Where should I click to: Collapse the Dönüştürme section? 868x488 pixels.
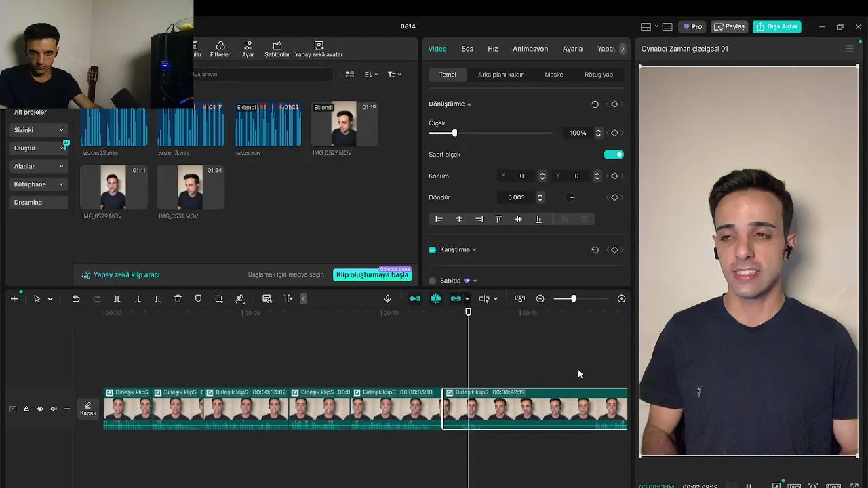(x=469, y=104)
